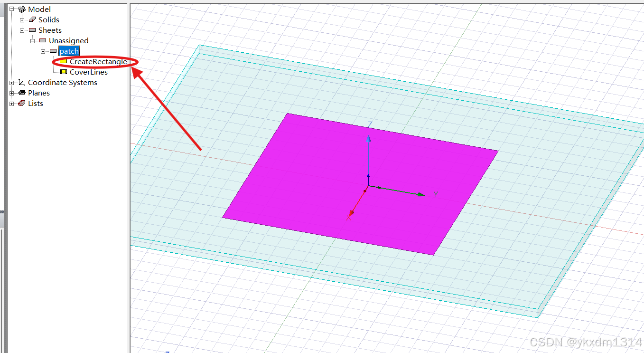Expand the Coordinate Systems node
The width and height of the screenshot is (644, 353).
coord(11,83)
